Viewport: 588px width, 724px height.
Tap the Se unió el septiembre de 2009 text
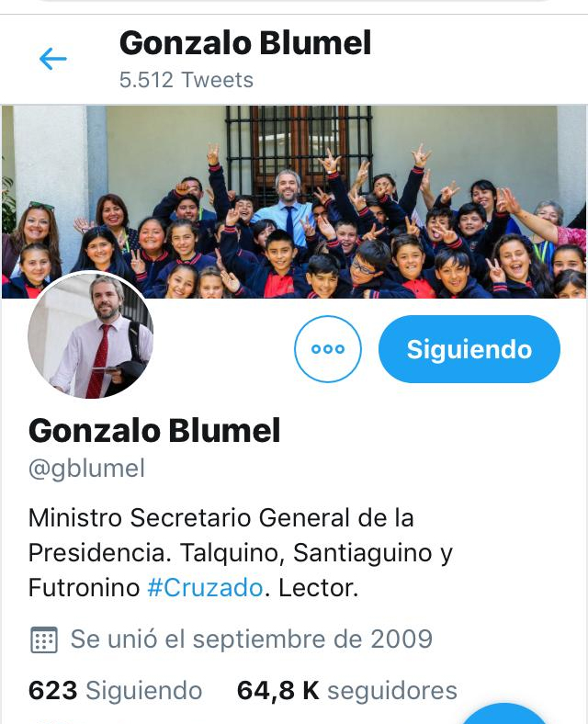[x=252, y=639]
